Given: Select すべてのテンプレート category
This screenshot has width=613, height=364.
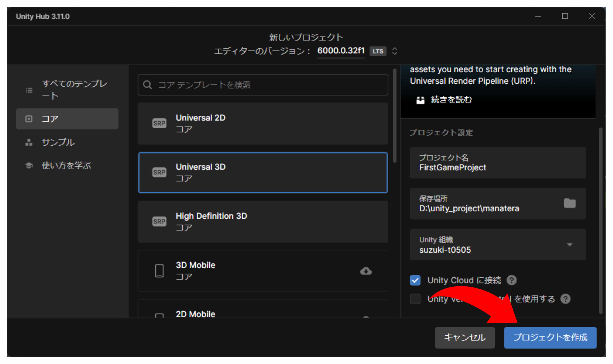Looking at the screenshot, I should point(67,90).
